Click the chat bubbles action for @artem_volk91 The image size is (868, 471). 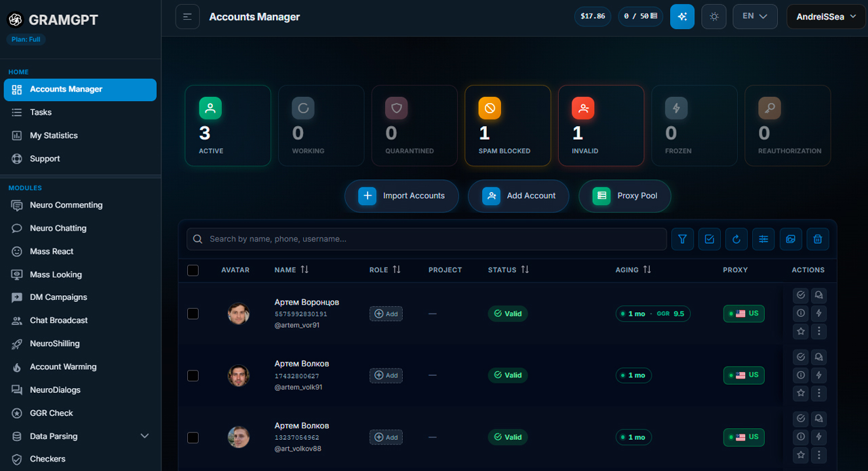819,357
